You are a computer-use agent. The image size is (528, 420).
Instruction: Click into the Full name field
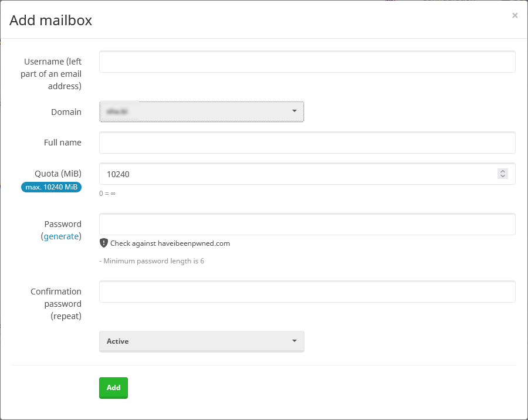307,143
